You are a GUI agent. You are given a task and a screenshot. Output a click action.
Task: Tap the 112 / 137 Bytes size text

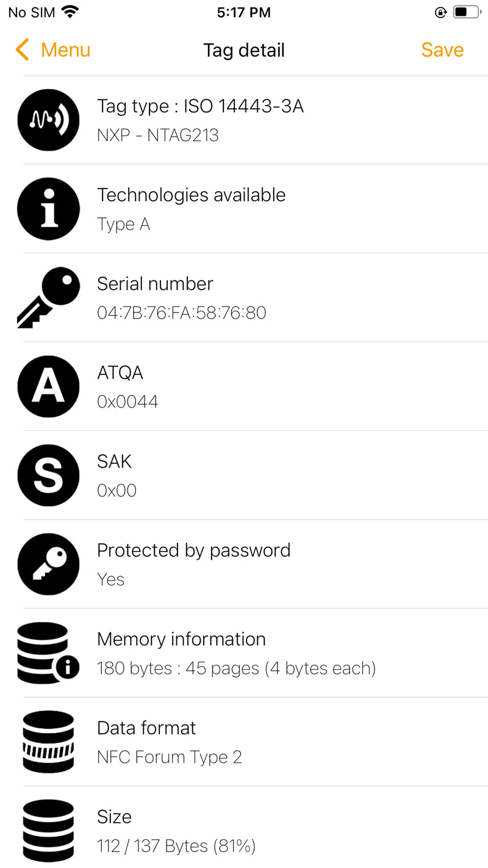click(176, 846)
